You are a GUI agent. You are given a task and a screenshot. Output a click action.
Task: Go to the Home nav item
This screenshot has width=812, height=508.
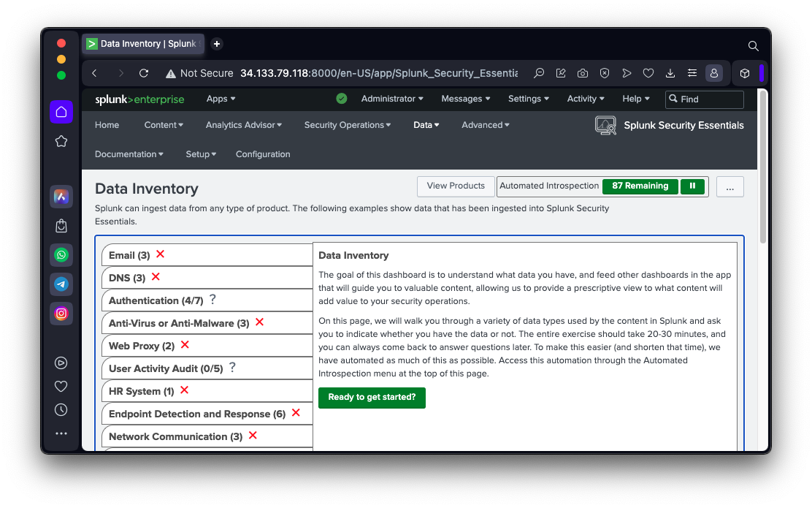[107, 125]
